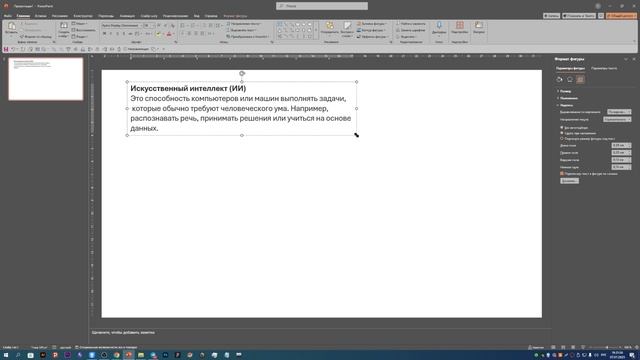Open the text direction (Направление текста) dropdown in pane
This screenshot has height=360, width=640.
[x=617, y=119]
